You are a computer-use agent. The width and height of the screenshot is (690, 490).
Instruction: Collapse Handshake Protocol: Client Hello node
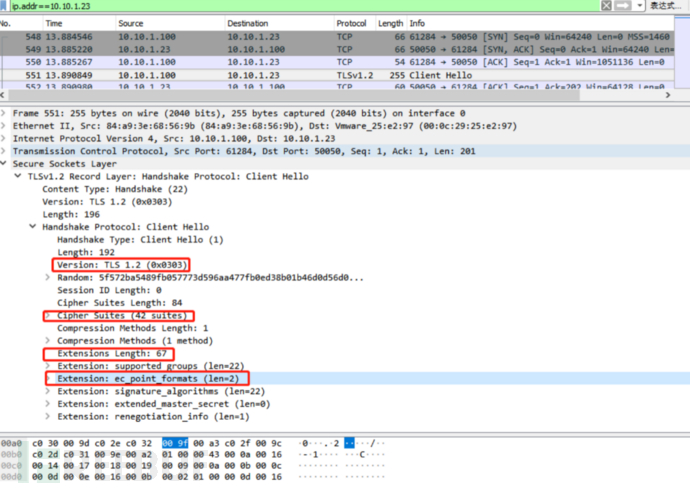coord(33,227)
